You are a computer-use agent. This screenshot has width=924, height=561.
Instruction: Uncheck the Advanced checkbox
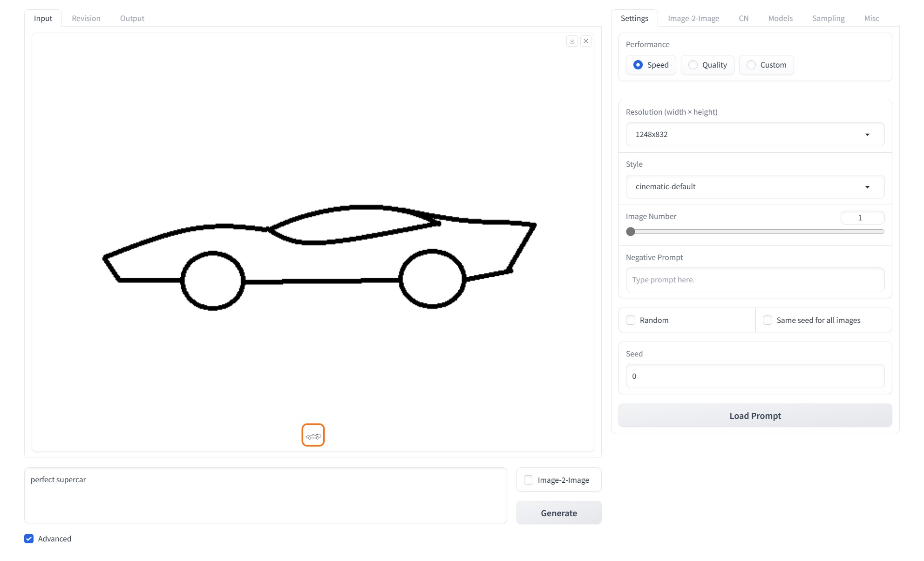click(29, 539)
